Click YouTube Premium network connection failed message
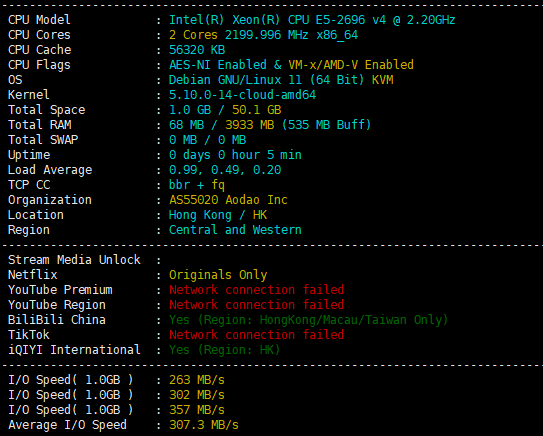Viewport: 543px width, 436px height. (x=257, y=290)
